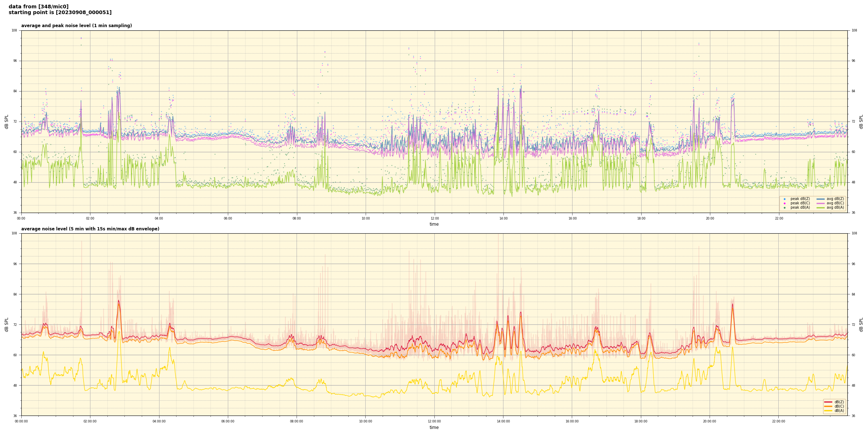Click the peak dB(Z) legend marker
The height and width of the screenshot is (434, 868).
[x=784, y=199]
